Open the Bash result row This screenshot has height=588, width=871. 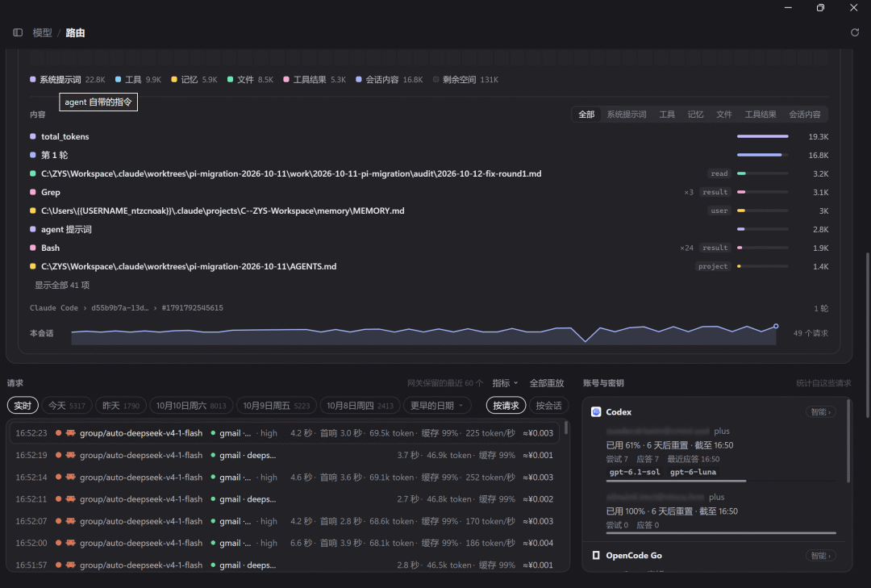coord(429,248)
